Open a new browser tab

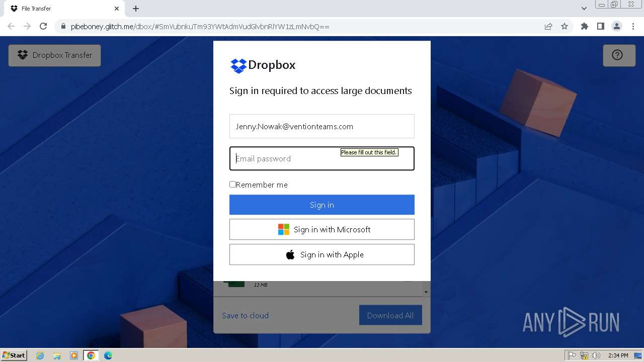(136, 9)
